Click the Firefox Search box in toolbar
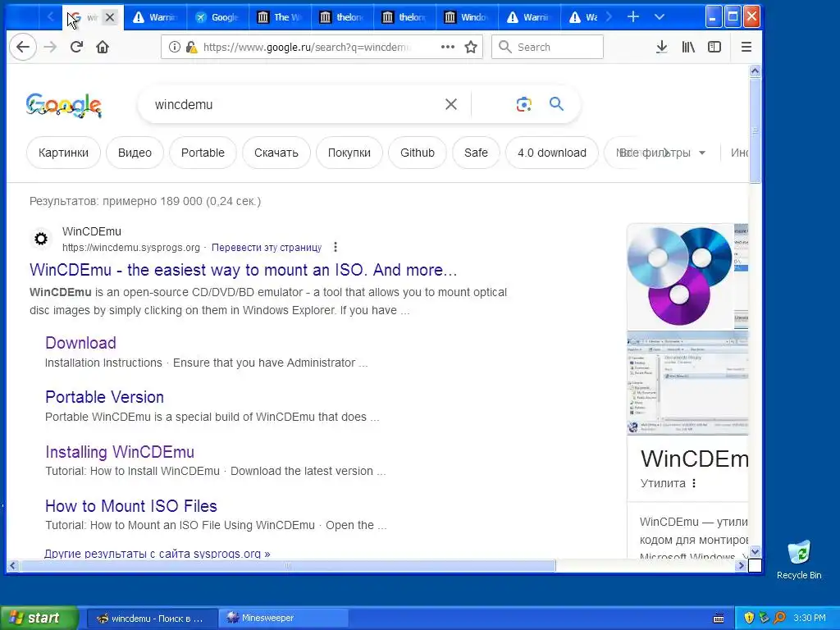Viewport: 840px width, 630px height. pyautogui.click(x=547, y=47)
